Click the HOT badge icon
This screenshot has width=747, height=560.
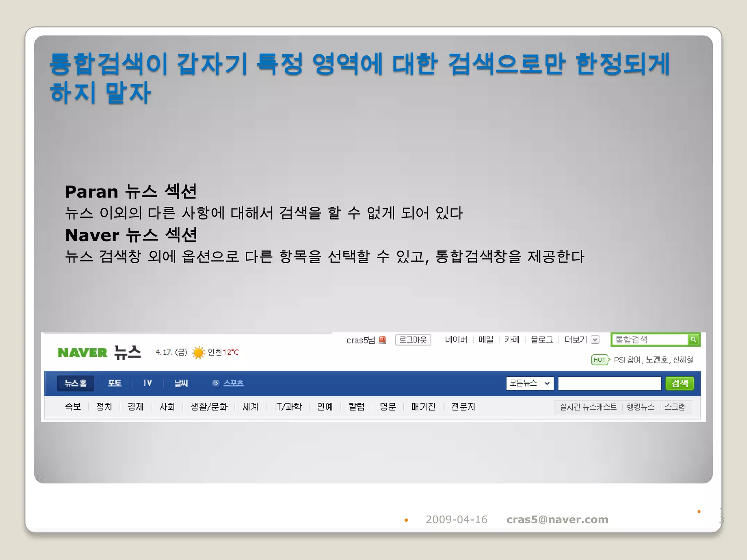tap(600, 360)
